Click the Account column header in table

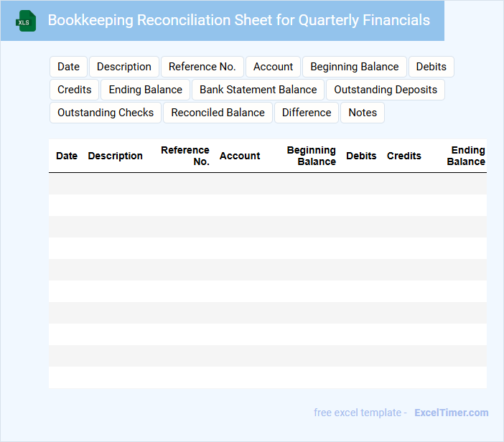coord(240,156)
